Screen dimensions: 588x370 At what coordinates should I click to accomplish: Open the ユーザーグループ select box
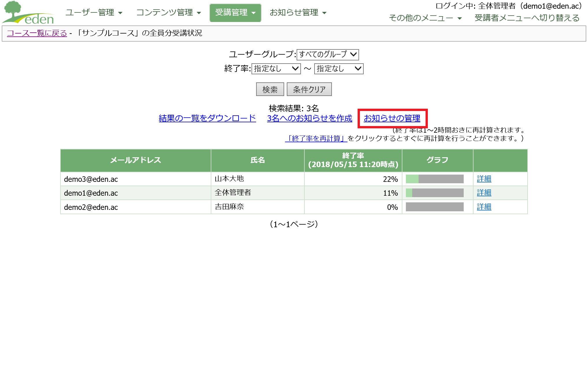328,54
